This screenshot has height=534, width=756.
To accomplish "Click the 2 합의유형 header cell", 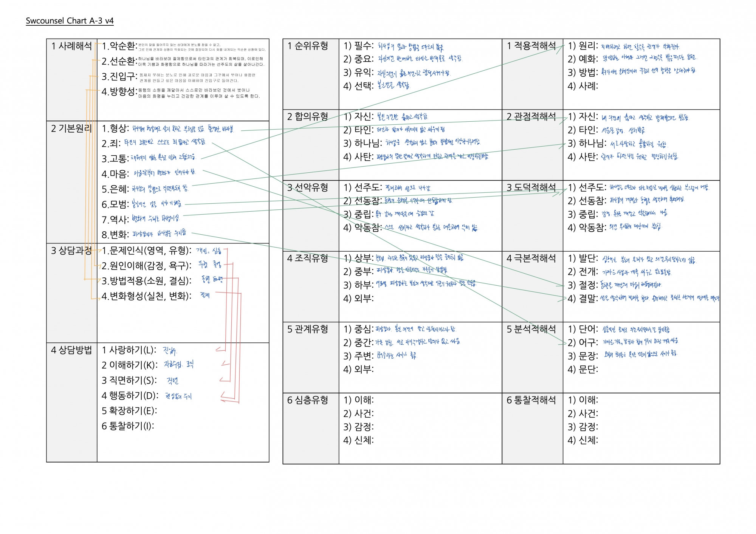I will [x=308, y=116].
